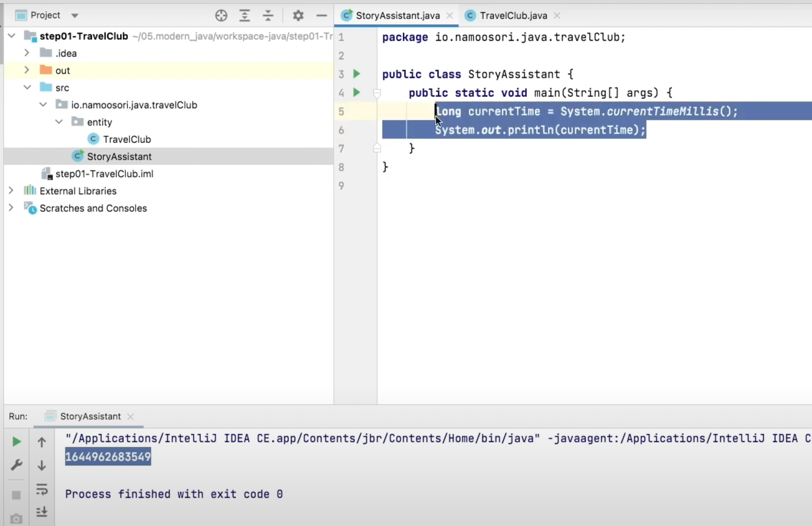Screen dimensions: 812x526
Task: Click the up arrow in Run console toolbar
Action: 42,442
